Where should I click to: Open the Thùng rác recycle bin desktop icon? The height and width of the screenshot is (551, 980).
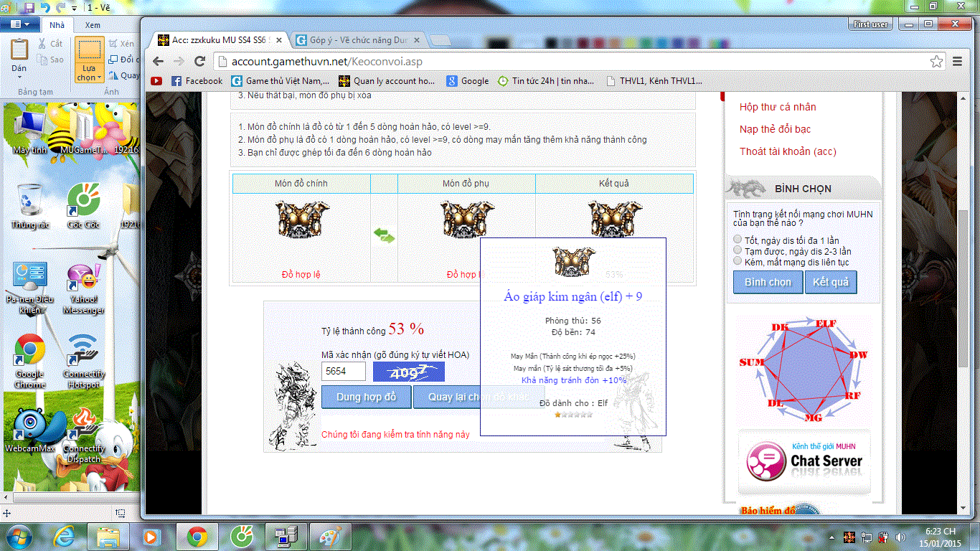[29, 206]
